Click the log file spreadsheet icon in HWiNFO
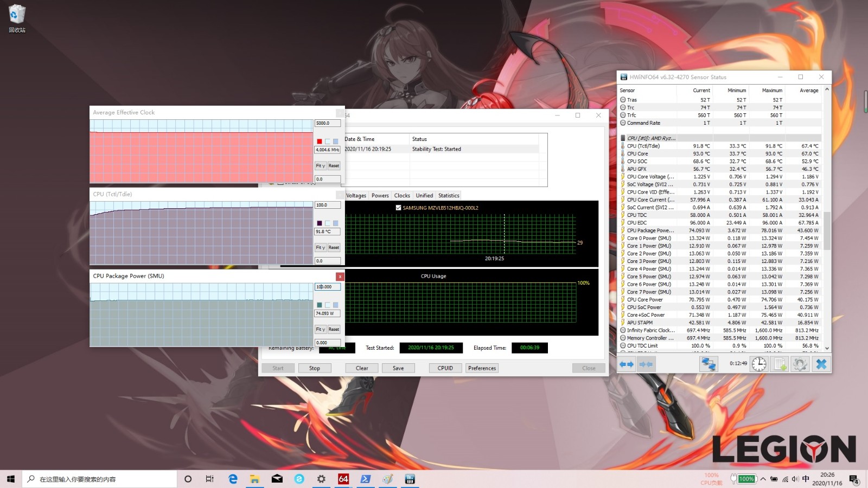The height and width of the screenshot is (488, 868). 780,364
